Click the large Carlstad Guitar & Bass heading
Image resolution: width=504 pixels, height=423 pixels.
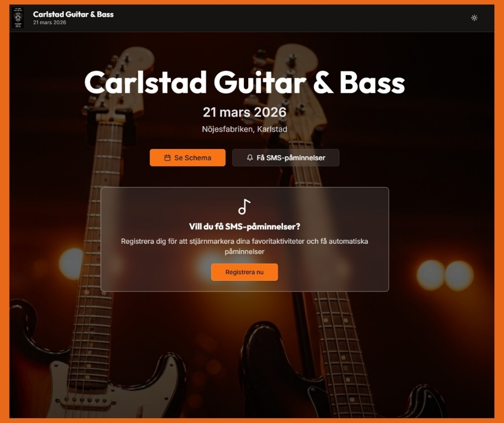244,83
